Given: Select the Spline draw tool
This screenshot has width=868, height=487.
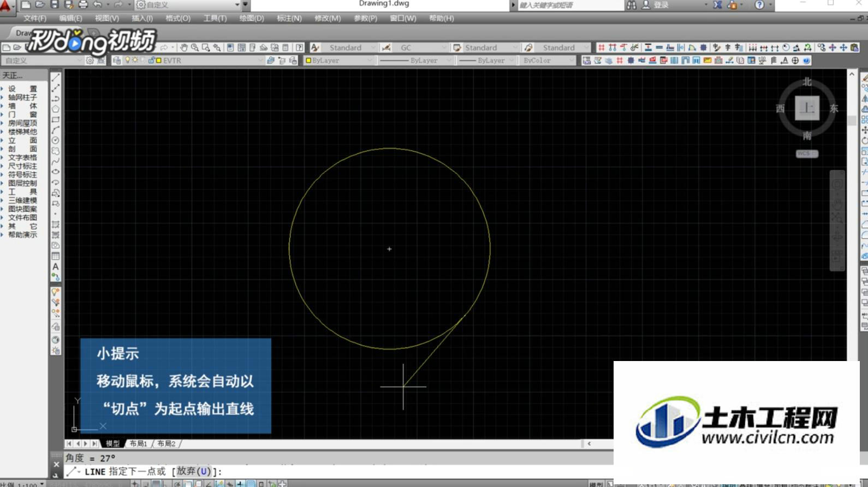Looking at the screenshot, I should 56,161.
